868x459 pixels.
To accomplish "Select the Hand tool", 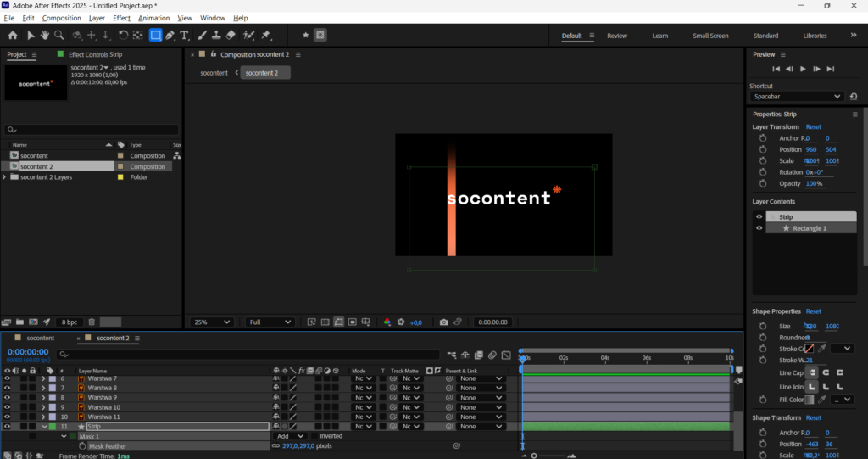I will tap(44, 35).
